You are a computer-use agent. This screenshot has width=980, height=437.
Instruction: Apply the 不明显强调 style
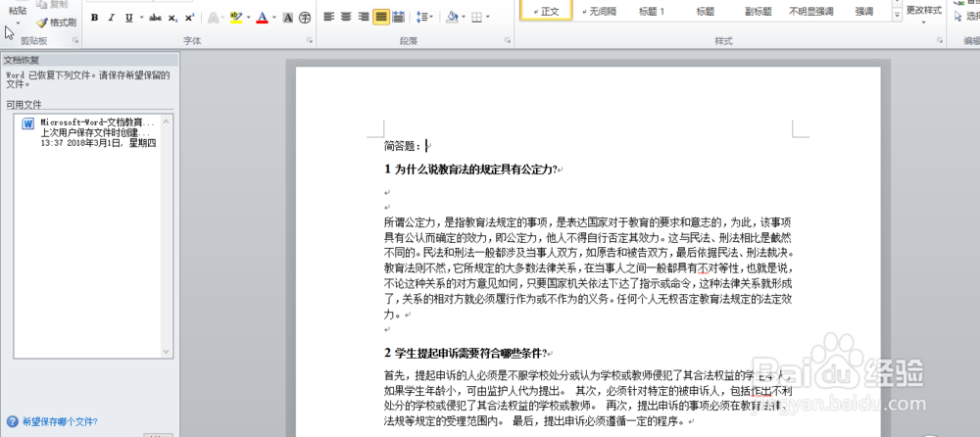[811, 11]
